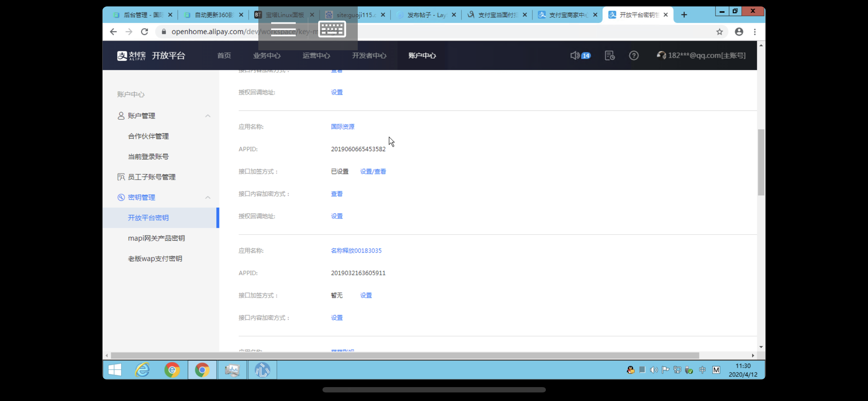Viewport: 868px width, 401px height.
Task: Click the 182***@qq.com account name
Action: 707,56
